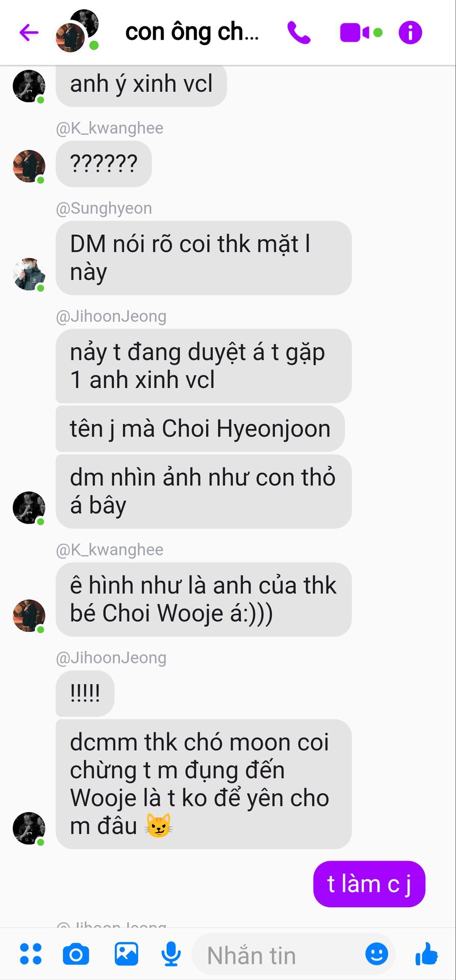Open @Sunghyeon sender avatar
Image resolution: width=456 pixels, height=980 pixels.
tap(29, 274)
